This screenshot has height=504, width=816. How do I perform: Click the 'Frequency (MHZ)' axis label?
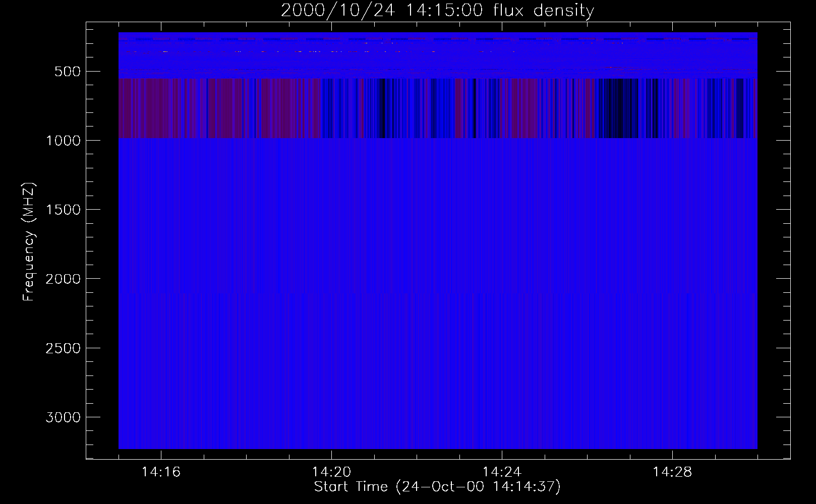29,242
